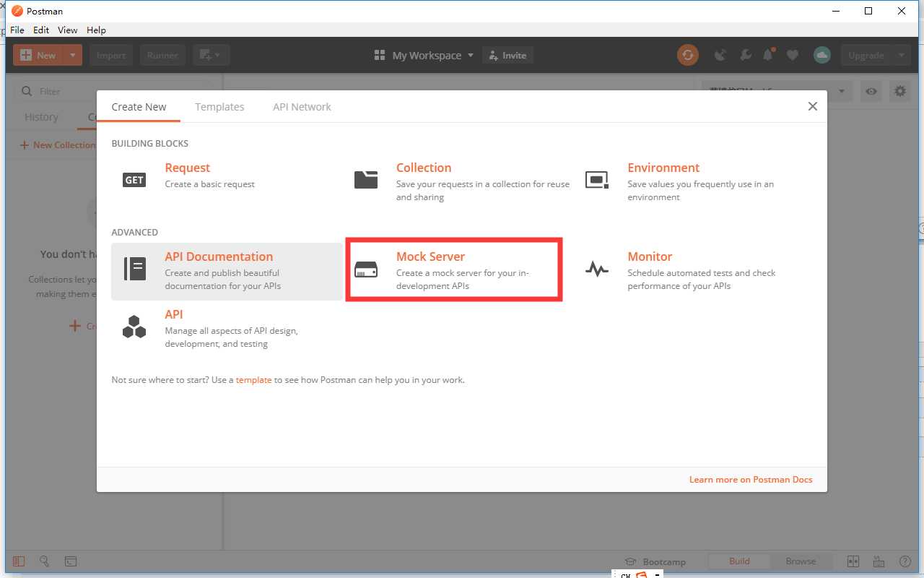Viewport: 924px width, 578px height.
Task: Open the Bootcamp button
Action: (655, 561)
